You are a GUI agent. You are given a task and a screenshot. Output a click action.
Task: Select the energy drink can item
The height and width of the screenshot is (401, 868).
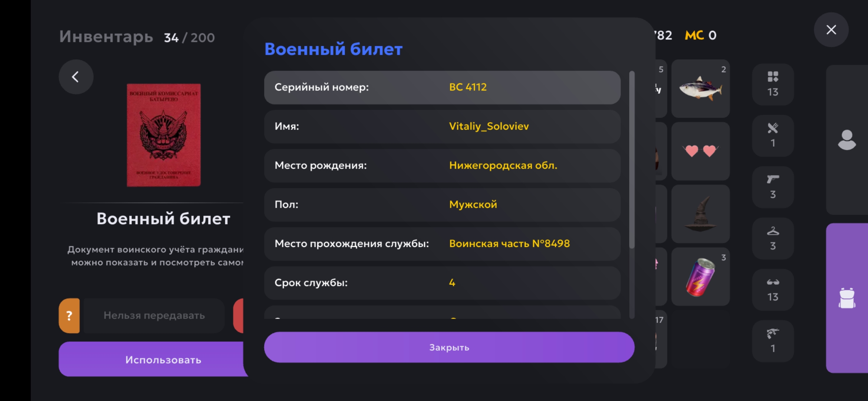(x=700, y=277)
